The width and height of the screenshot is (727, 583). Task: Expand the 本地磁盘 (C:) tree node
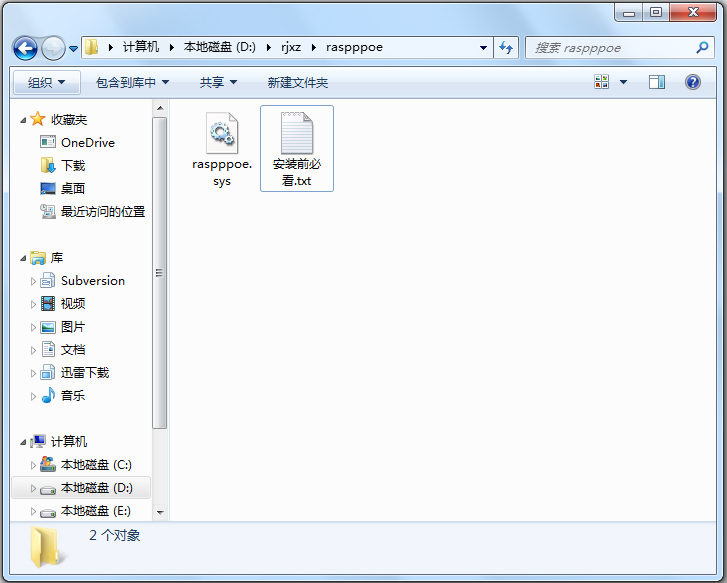click(x=33, y=465)
